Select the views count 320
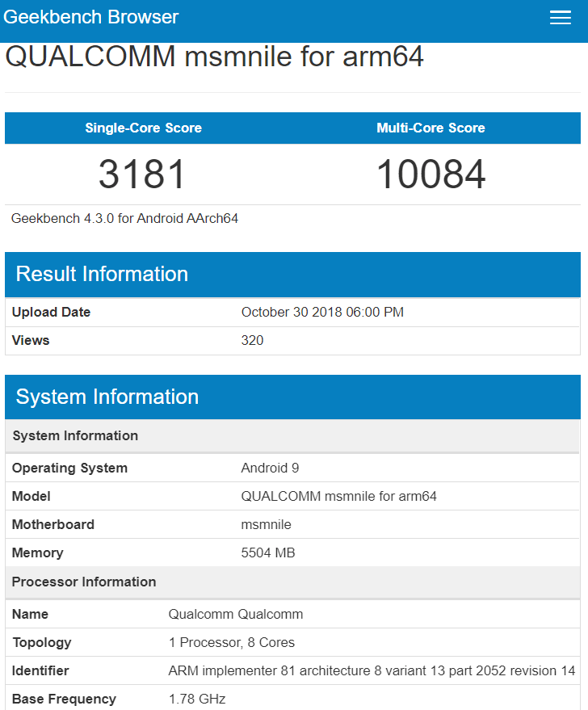The width and height of the screenshot is (588, 710). point(252,340)
